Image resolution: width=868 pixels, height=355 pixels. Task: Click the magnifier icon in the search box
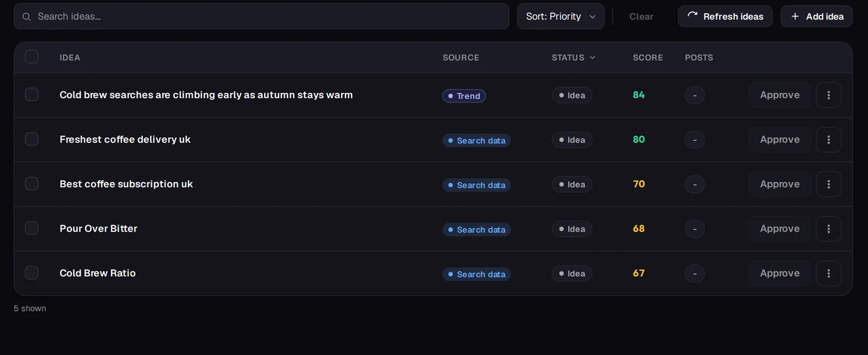27,17
